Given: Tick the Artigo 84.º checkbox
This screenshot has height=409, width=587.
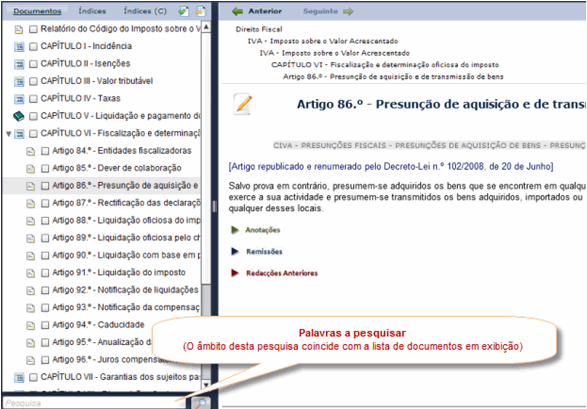Looking at the screenshot, I should click(x=45, y=151).
